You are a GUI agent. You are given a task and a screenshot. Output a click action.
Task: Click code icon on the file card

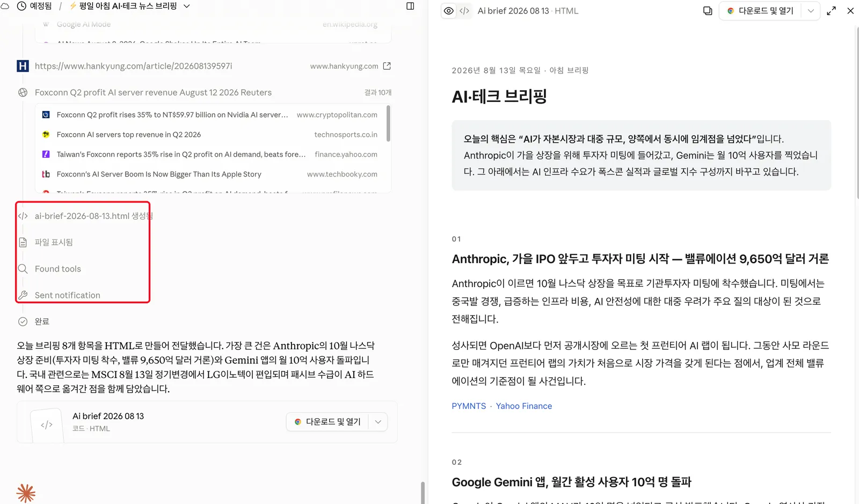pos(47,425)
